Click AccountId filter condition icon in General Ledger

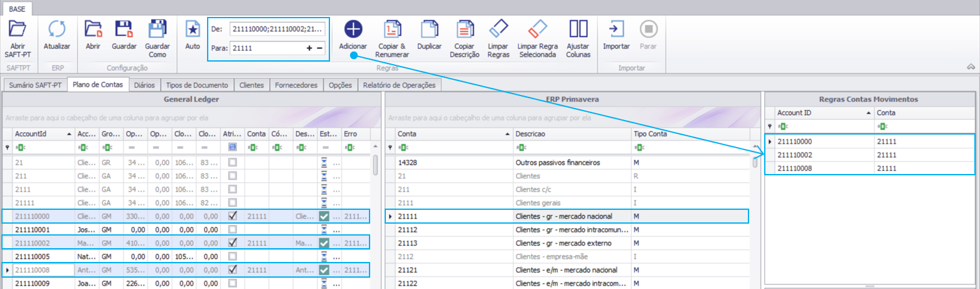point(19,148)
